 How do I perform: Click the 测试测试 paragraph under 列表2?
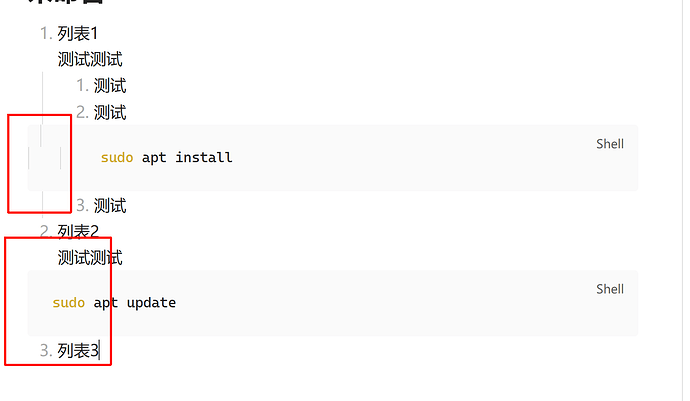(90, 258)
